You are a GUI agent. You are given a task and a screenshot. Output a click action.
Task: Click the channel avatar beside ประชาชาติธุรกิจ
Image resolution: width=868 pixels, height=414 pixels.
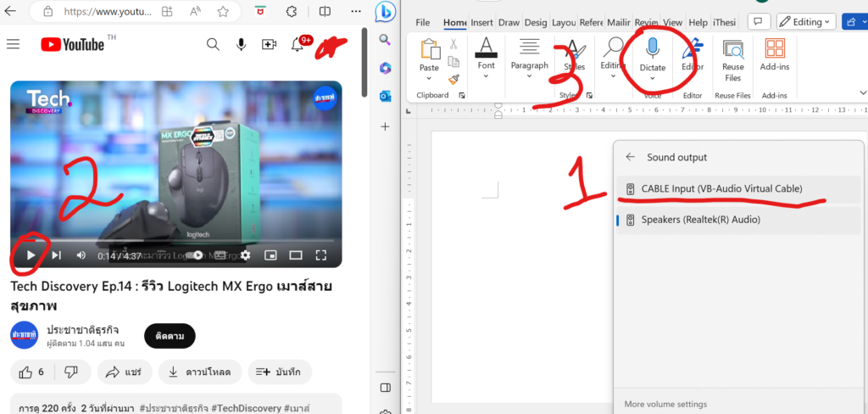pyautogui.click(x=25, y=335)
